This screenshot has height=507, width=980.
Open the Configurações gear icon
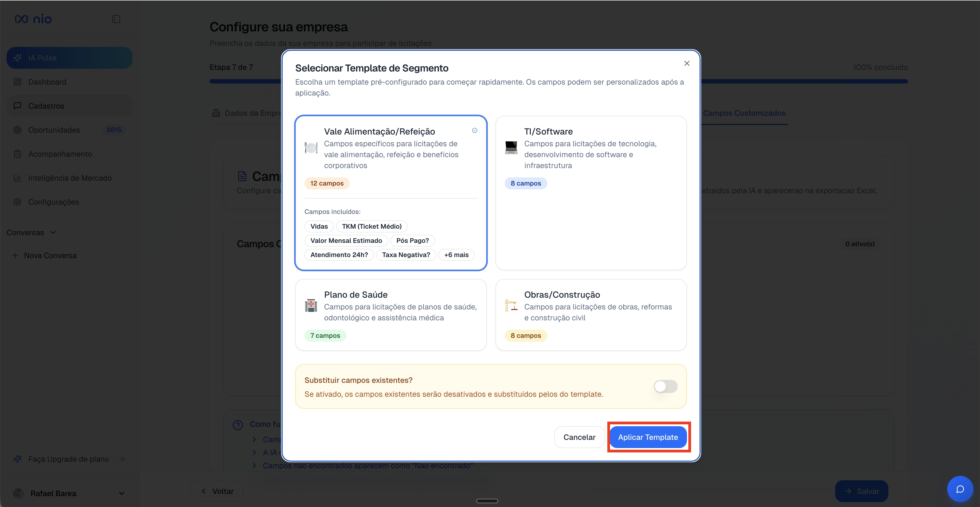(x=17, y=202)
